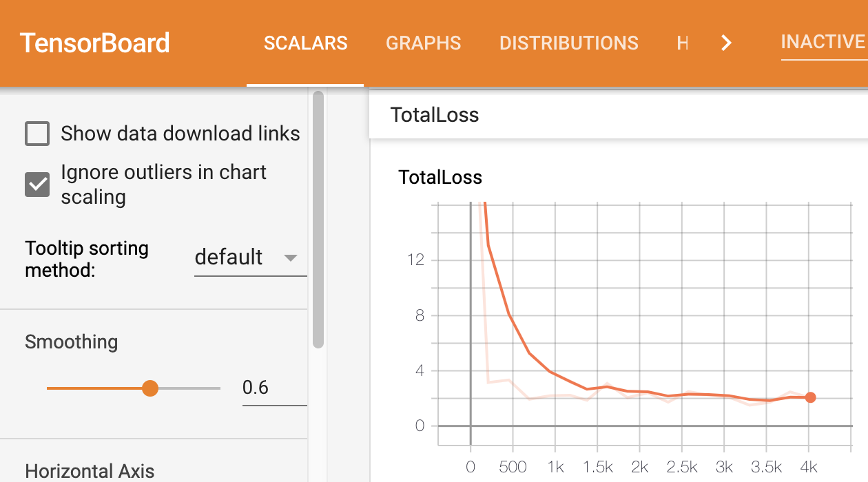868x482 pixels.
Task: Click the 12 y-axis label
Action: point(415,260)
